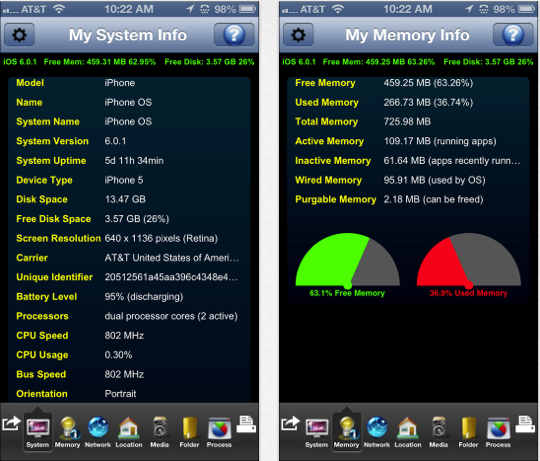540x461 pixels.
Task: Tap the green Free Memory gauge
Action: (347, 264)
